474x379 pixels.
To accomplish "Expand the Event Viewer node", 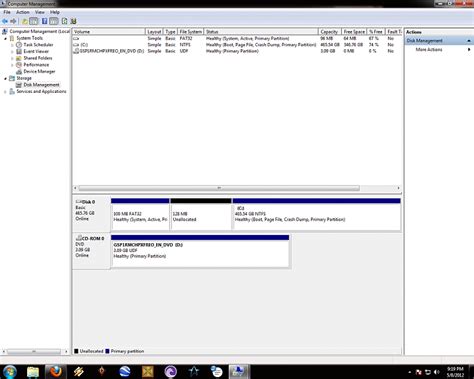I will pos(12,52).
